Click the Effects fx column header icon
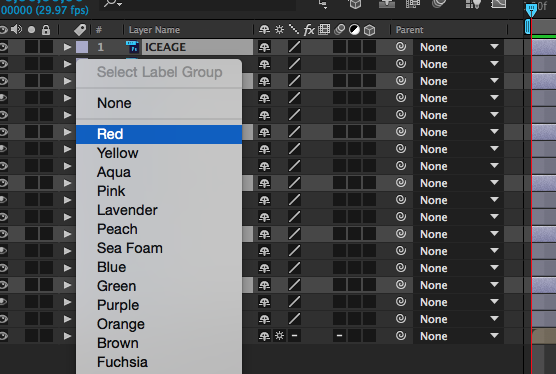Image resolution: width=556 pixels, height=374 pixels. 309,30
